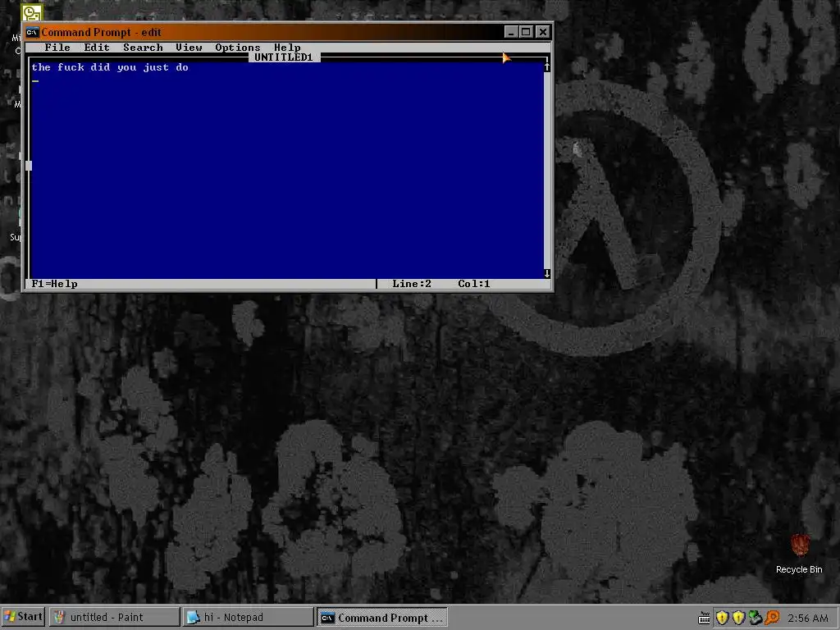Click the second yellow security shield tray icon
This screenshot has height=630, width=840.
pyautogui.click(x=739, y=619)
